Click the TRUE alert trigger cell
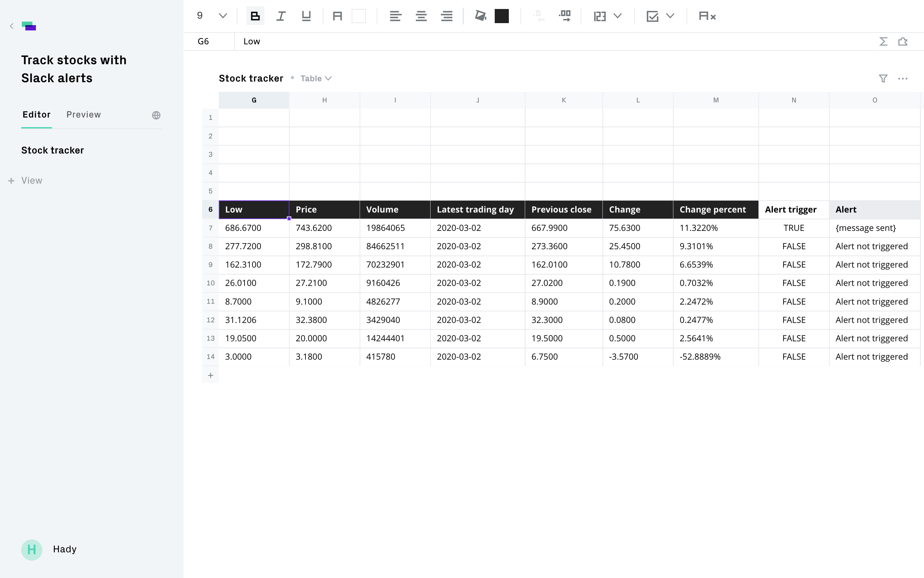Screen dimensions: 924x578 coord(794,228)
